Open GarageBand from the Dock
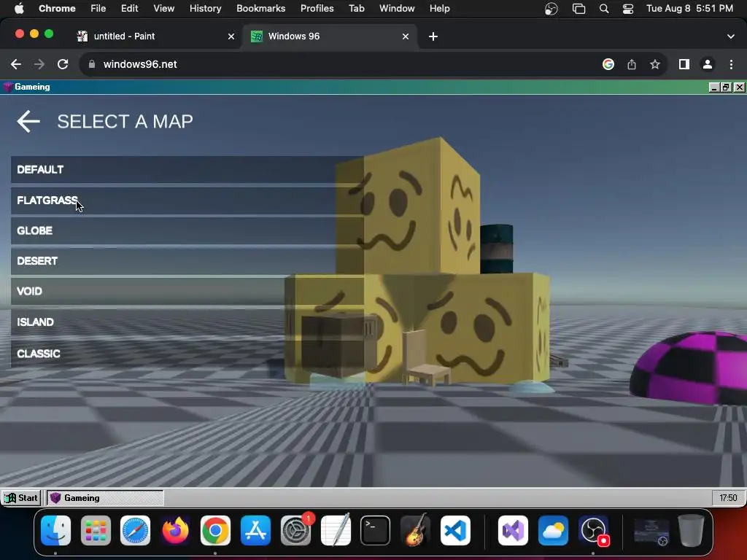 [415, 531]
